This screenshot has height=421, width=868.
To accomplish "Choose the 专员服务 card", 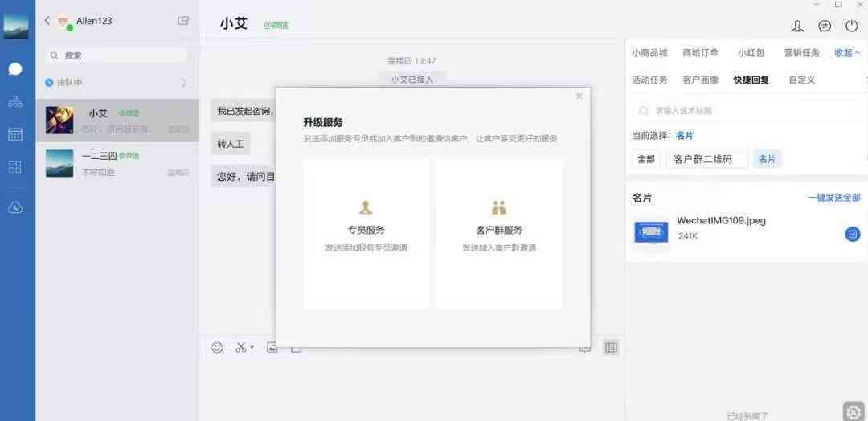I will (366, 234).
